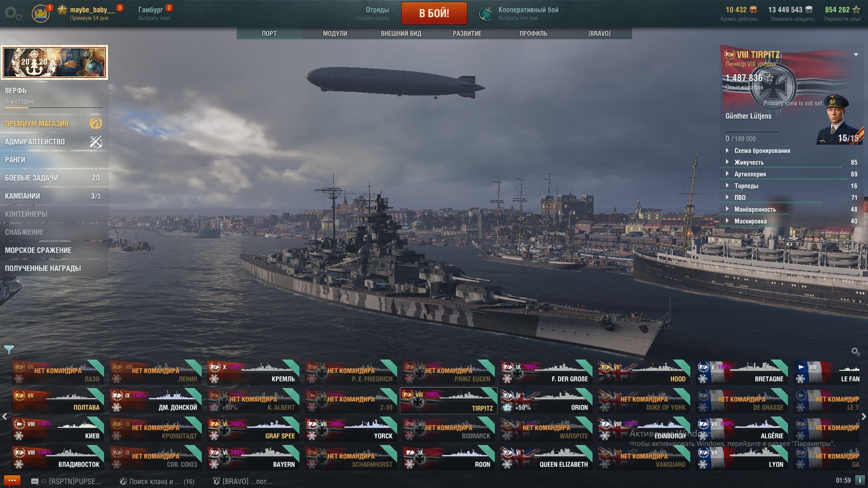Open the ship info dropdown arrow near Tirpitz
The image size is (868, 488).
[856, 55]
